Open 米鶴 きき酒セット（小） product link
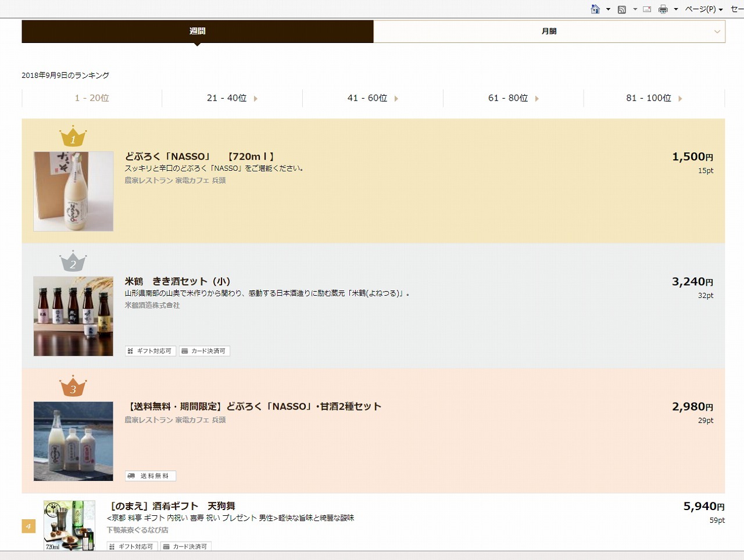The height and width of the screenshot is (560, 744). coord(178,282)
